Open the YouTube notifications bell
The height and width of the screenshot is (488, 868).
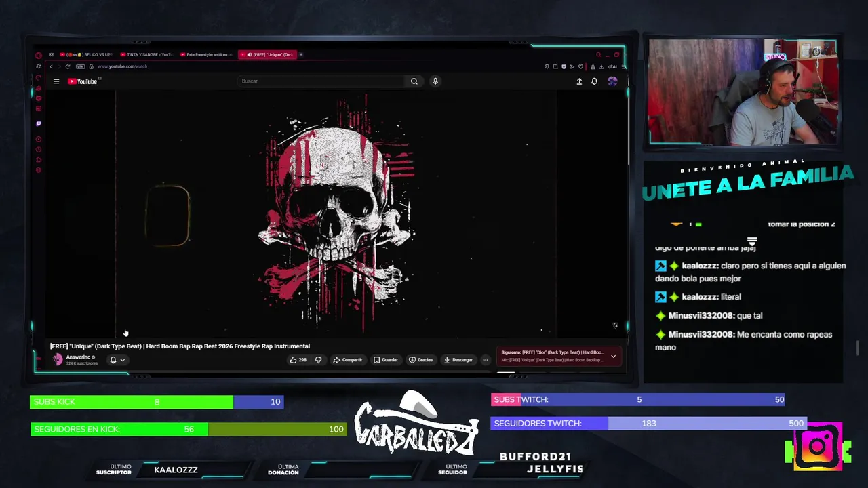pos(594,81)
